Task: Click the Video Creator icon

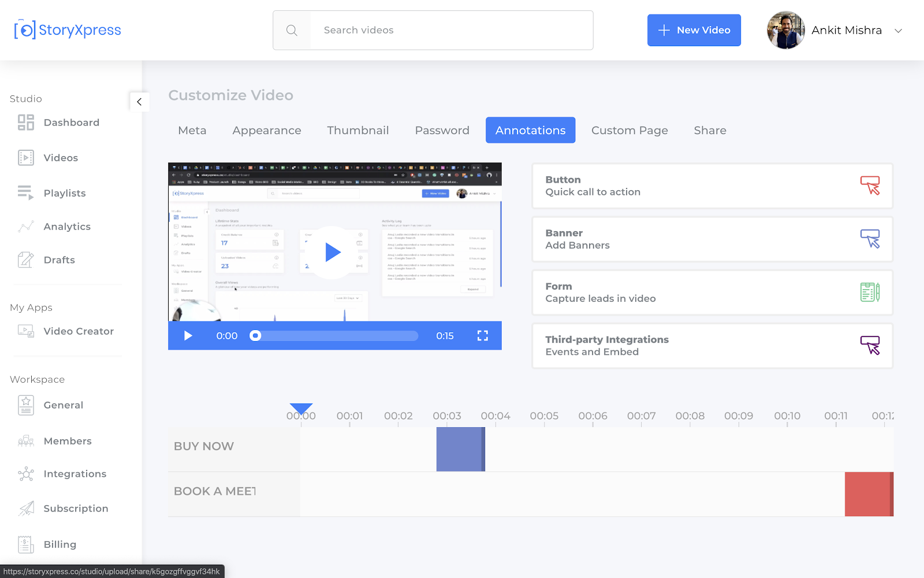Action: [x=26, y=331]
